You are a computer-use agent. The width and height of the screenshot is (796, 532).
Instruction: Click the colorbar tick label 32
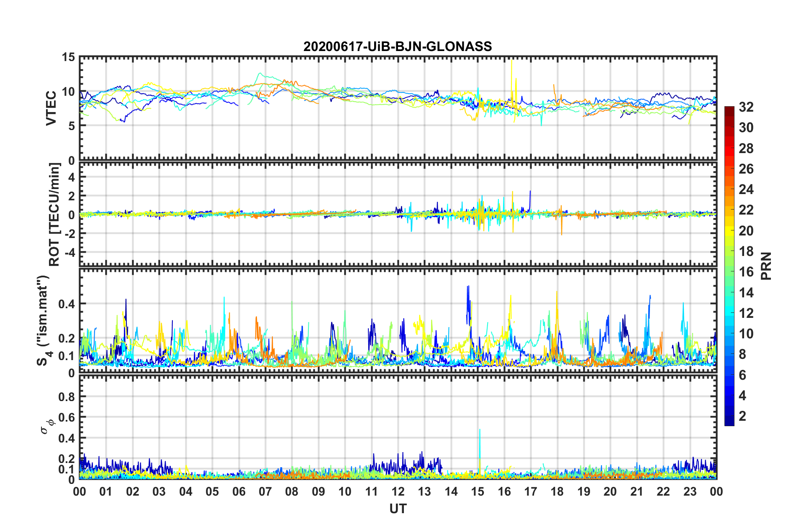point(746,107)
